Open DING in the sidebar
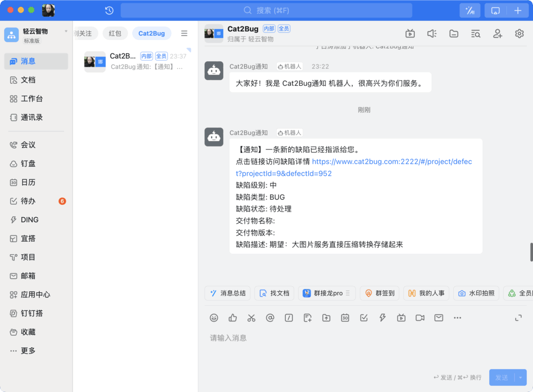This screenshot has height=392, width=533. pos(36,219)
